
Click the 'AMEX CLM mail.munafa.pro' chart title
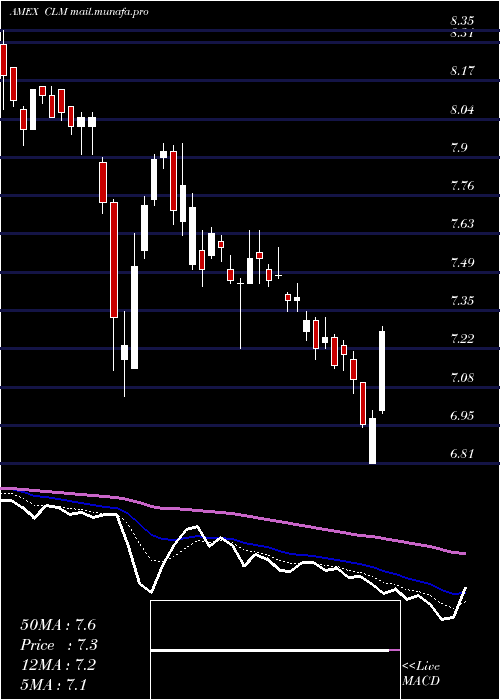pos(79,12)
